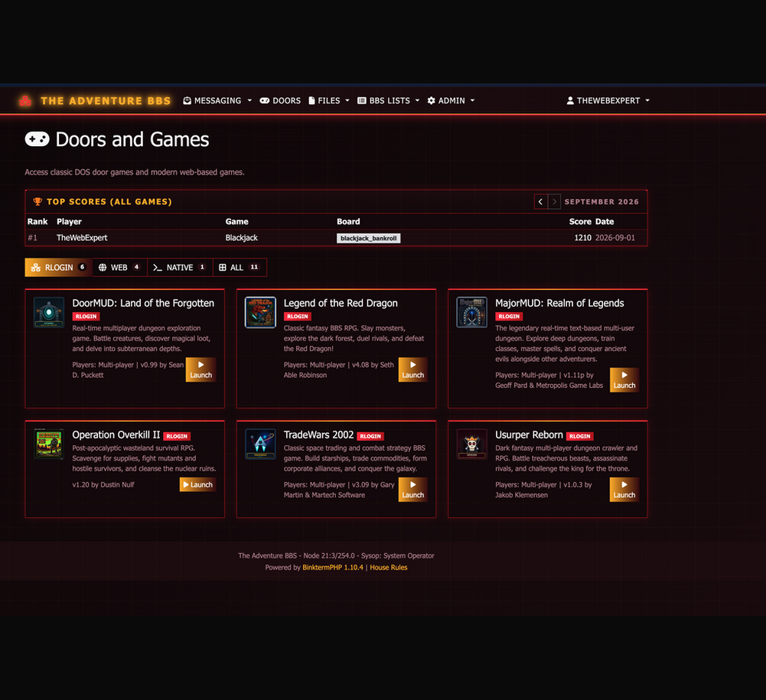The width and height of the screenshot is (766, 700).
Task: Click the MajorMUD game thumbnail
Action: pyautogui.click(x=471, y=312)
